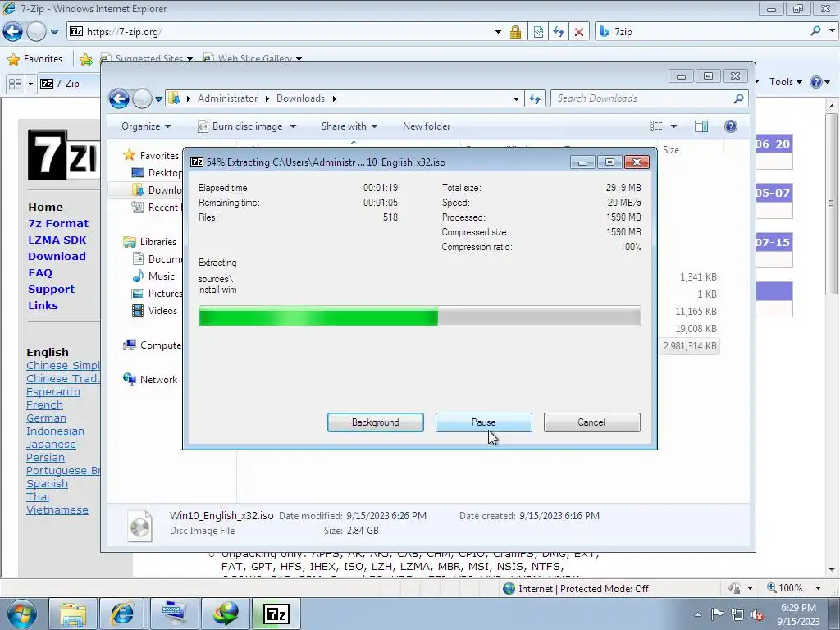Open Explorer address bar history dropdown
840x630 pixels.
(516, 99)
